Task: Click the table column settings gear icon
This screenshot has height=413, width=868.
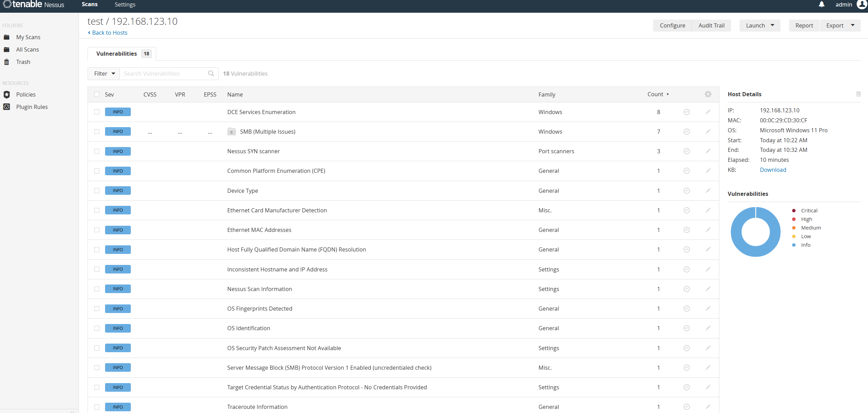Action: 708,94
